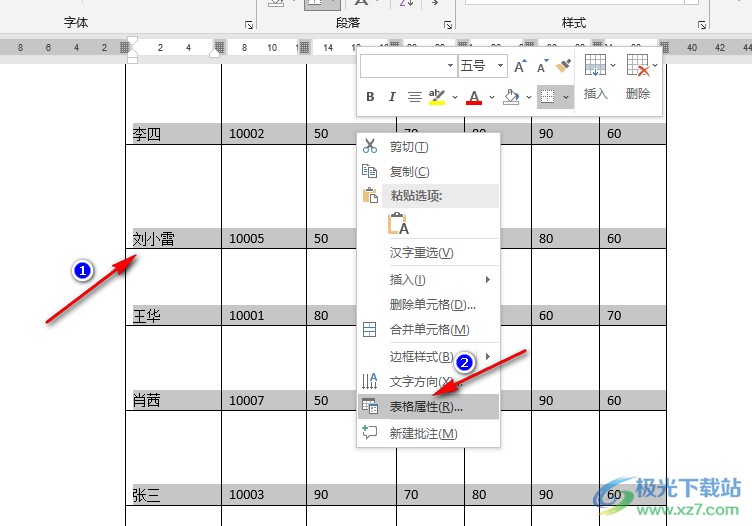Open 表格属性(R)... from context menu

(429, 407)
